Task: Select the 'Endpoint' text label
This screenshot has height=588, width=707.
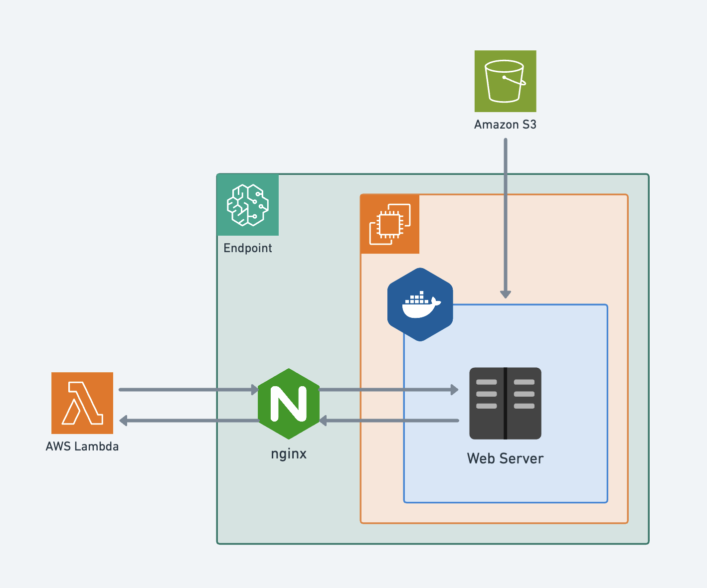Action: coord(248,248)
